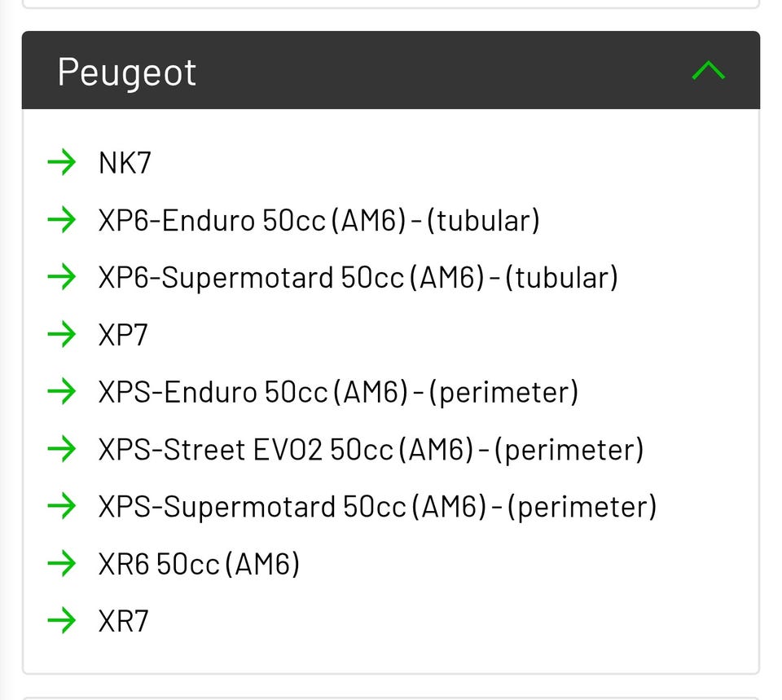Collapse the Peugeot section using the green chevron
Viewport: 782px width, 700px height.
click(x=708, y=71)
